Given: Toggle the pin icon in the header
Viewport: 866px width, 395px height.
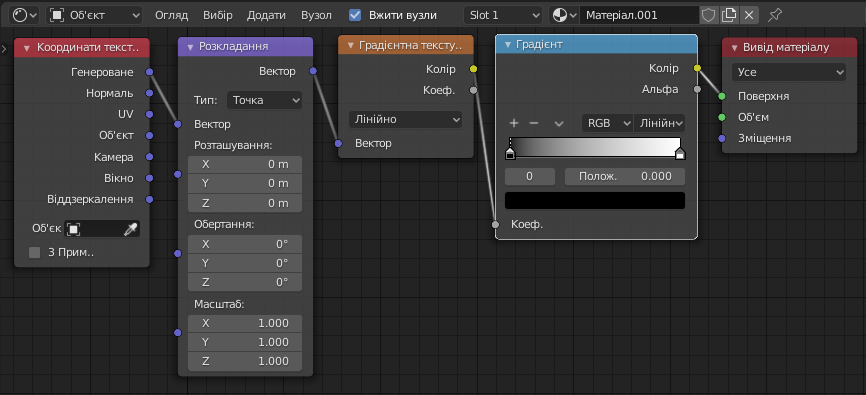Looking at the screenshot, I should [x=775, y=15].
